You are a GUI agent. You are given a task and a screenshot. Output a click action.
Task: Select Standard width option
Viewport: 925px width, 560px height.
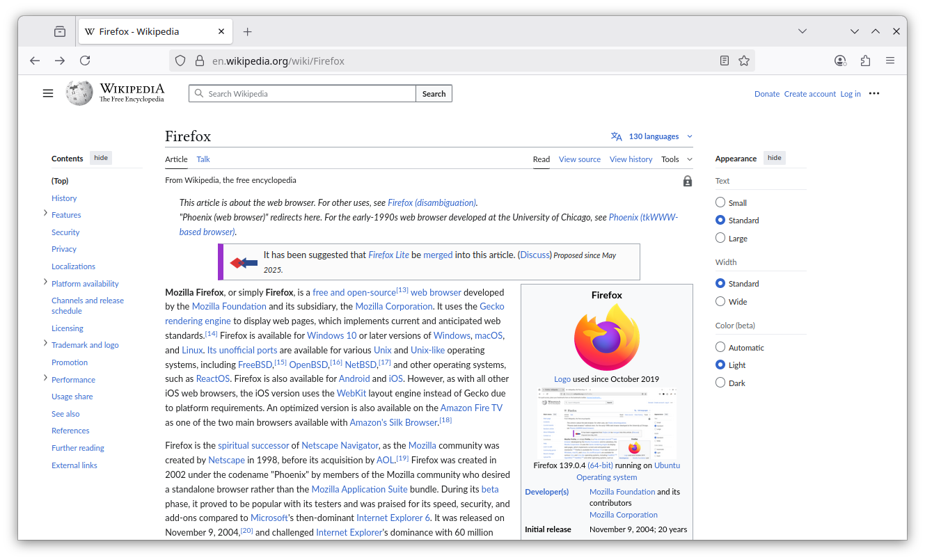[720, 283]
